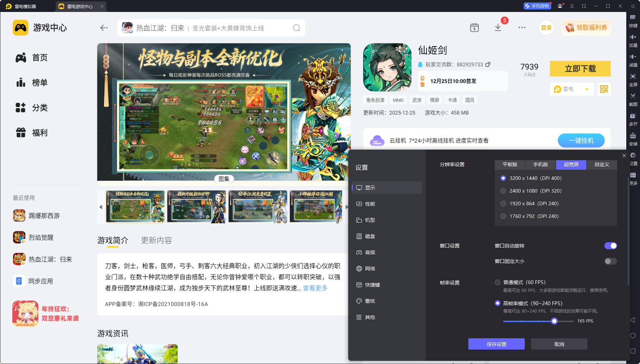Click the 立即下载 download button
This screenshot has height=364, width=640.
[x=580, y=69]
